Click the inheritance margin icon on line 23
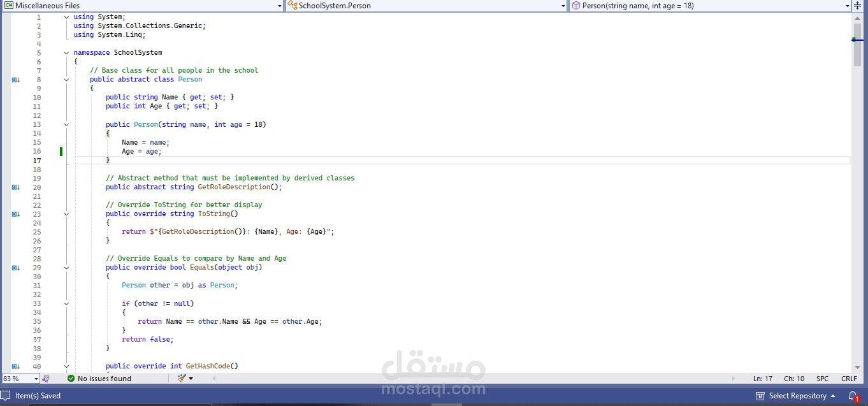Screen dimensions: 868x406 pyautogui.click(x=16, y=214)
